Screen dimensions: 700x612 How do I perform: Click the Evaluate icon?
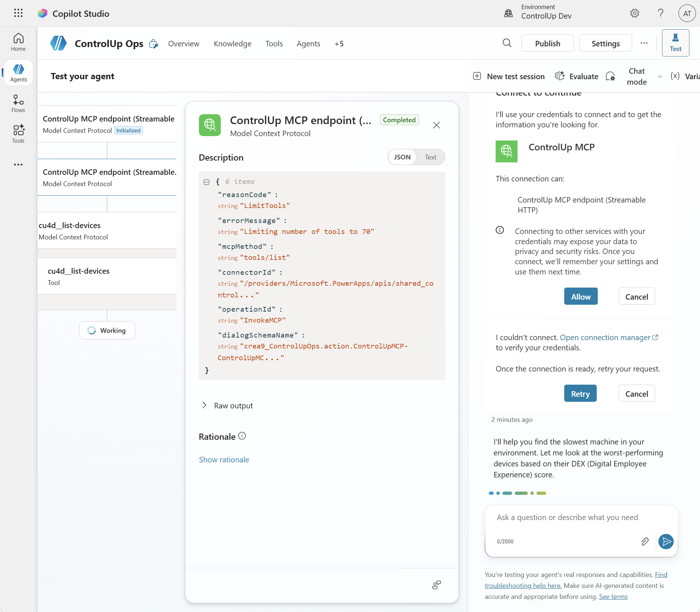[559, 76]
